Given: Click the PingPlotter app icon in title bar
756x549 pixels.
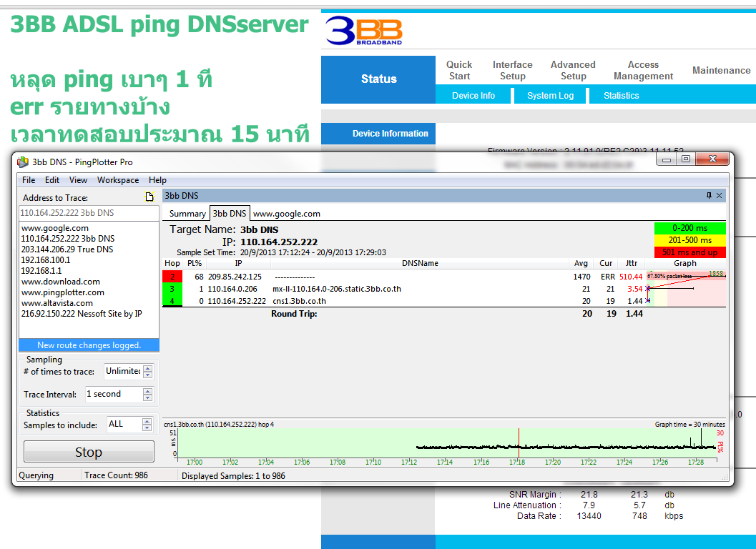Looking at the screenshot, I should [23, 162].
